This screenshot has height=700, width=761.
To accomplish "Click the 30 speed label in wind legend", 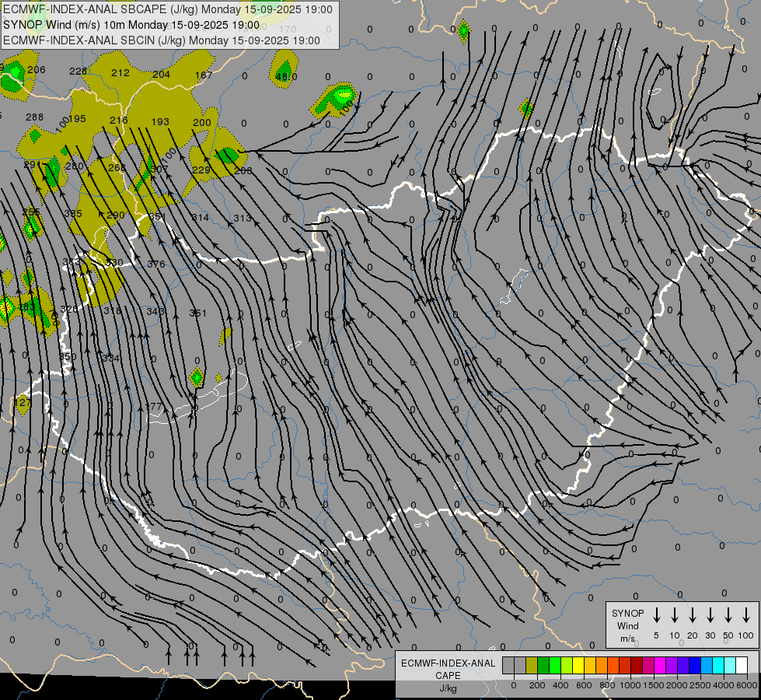I will [710, 635].
